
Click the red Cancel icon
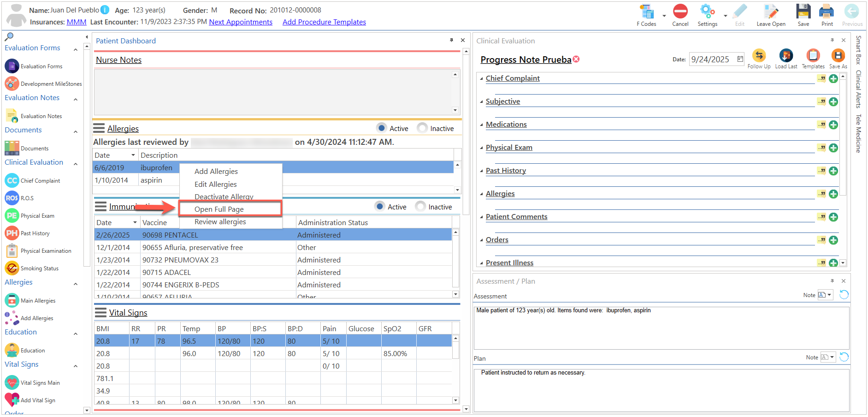click(680, 11)
